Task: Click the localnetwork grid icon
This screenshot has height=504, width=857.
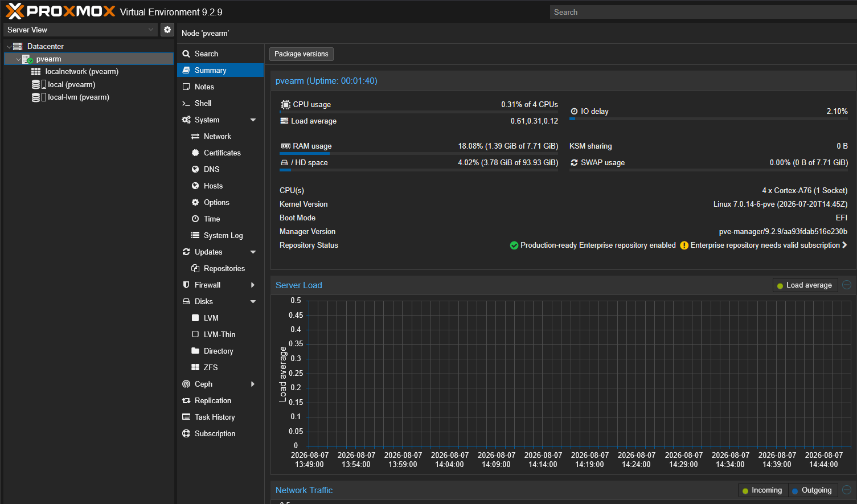Action: pyautogui.click(x=36, y=72)
